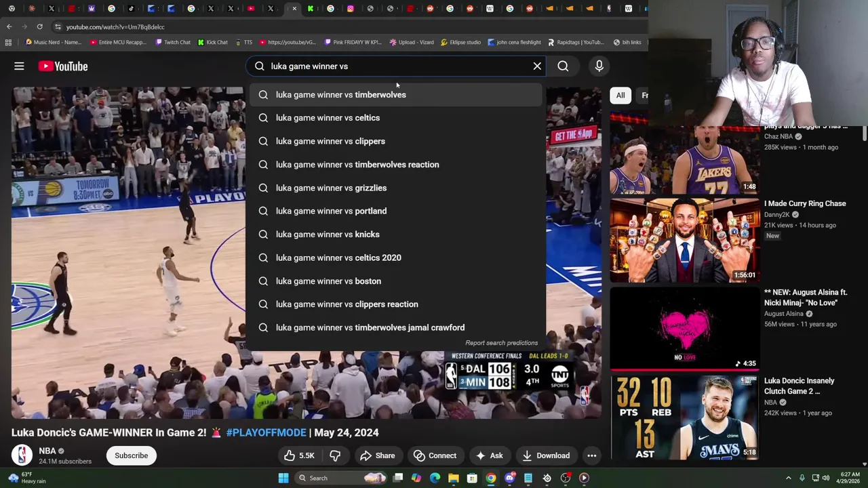Open 'Luka Doncic Insanely Clutch Game 2' thumbnail
Image resolution: width=868 pixels, height=488 pixels.
(684, 418)
